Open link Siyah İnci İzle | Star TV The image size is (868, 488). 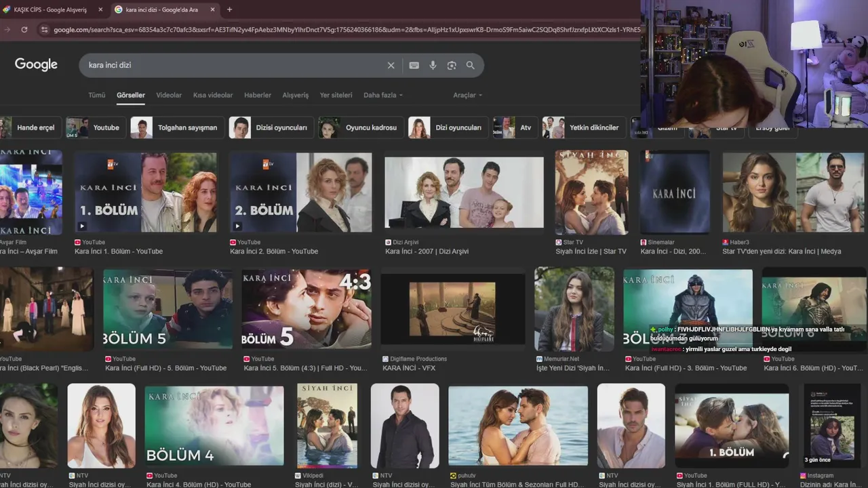click(591, 251)
